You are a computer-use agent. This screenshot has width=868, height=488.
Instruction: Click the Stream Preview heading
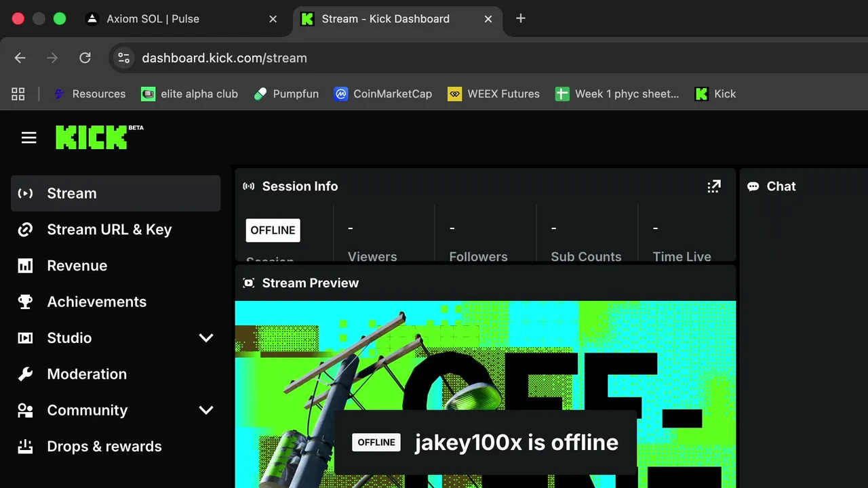tap(311, 283)
